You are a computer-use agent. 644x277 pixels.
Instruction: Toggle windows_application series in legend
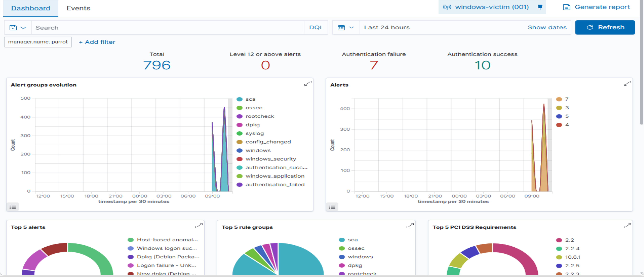click(x=275, y=176)
